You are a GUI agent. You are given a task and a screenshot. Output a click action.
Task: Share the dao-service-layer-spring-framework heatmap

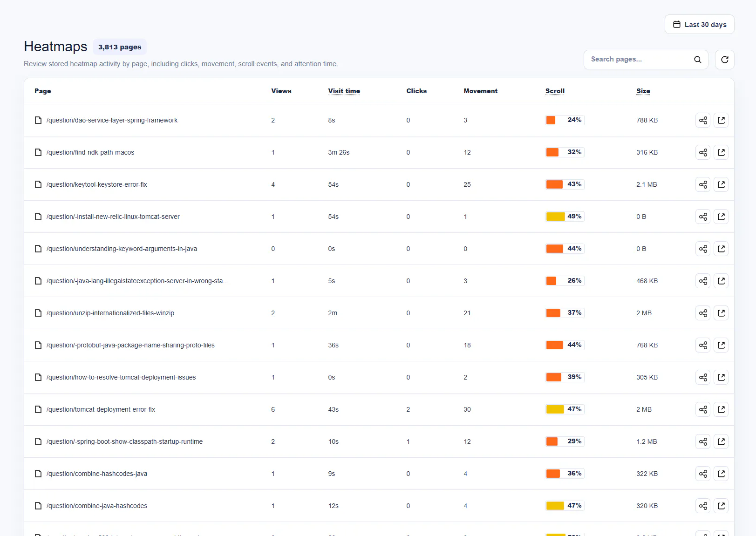click(703, 120)
